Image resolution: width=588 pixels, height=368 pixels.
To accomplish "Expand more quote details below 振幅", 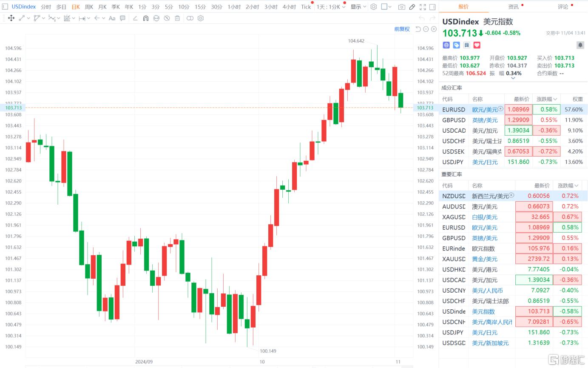I will 513,78.
